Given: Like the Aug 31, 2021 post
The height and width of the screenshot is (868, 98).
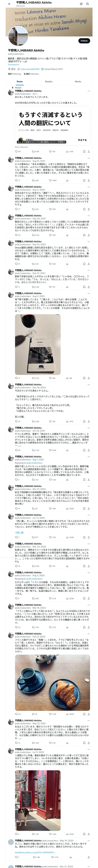Looking at the screenshot, I should click(x=50, y=180).
